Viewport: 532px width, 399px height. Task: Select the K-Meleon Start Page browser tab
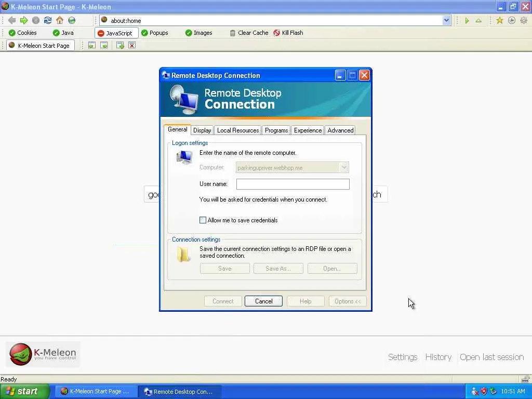tap(41, 46)
